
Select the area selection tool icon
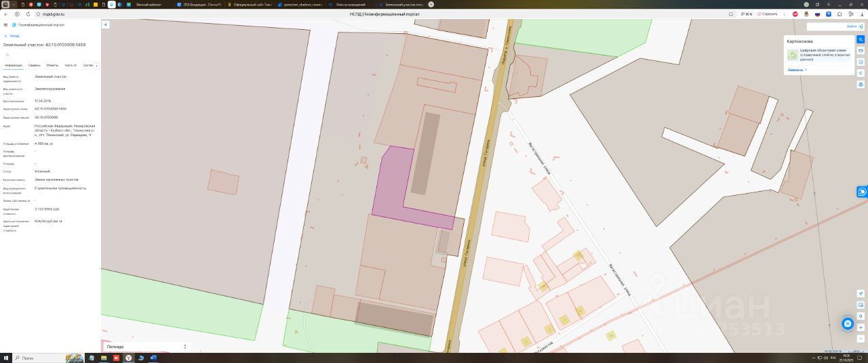pos(861,62)
